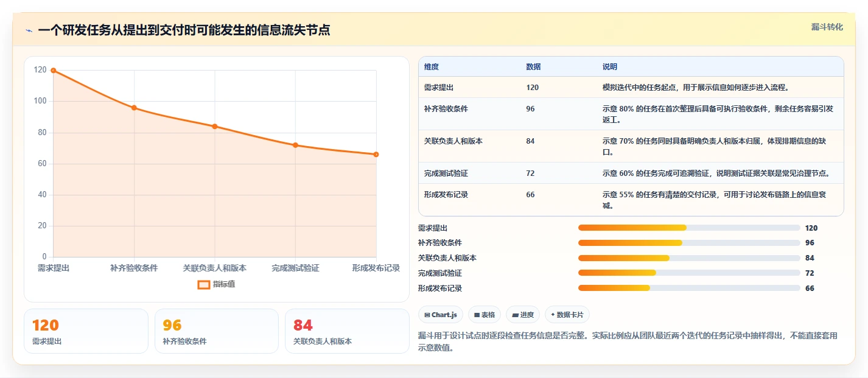The height and width of the screenshot is (378, 868).
Task: Click the 数据 column header
Action: point(533,67)
